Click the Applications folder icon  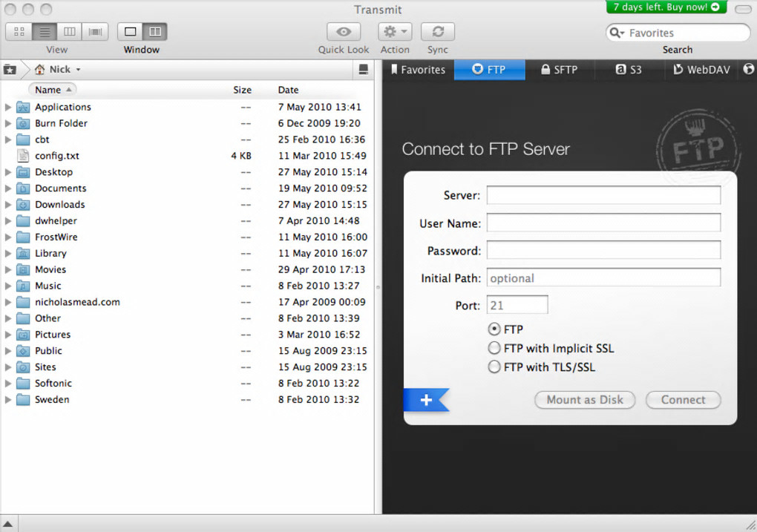23,107
